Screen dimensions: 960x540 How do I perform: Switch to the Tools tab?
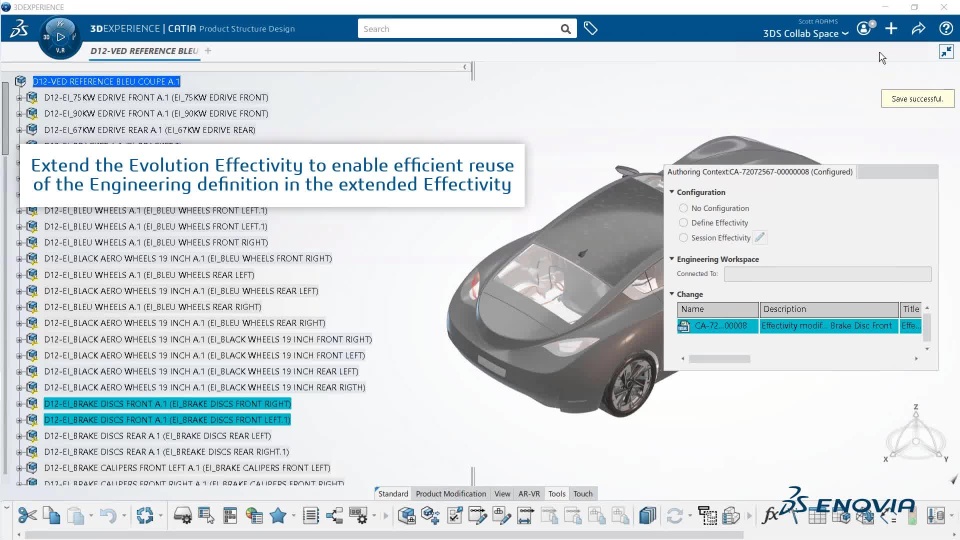(x=557, y=493)
